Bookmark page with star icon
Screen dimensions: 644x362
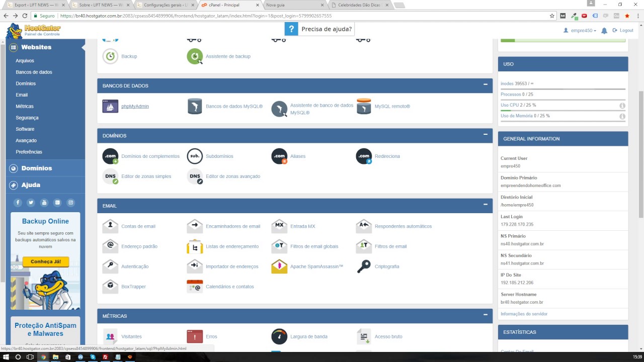552,16
